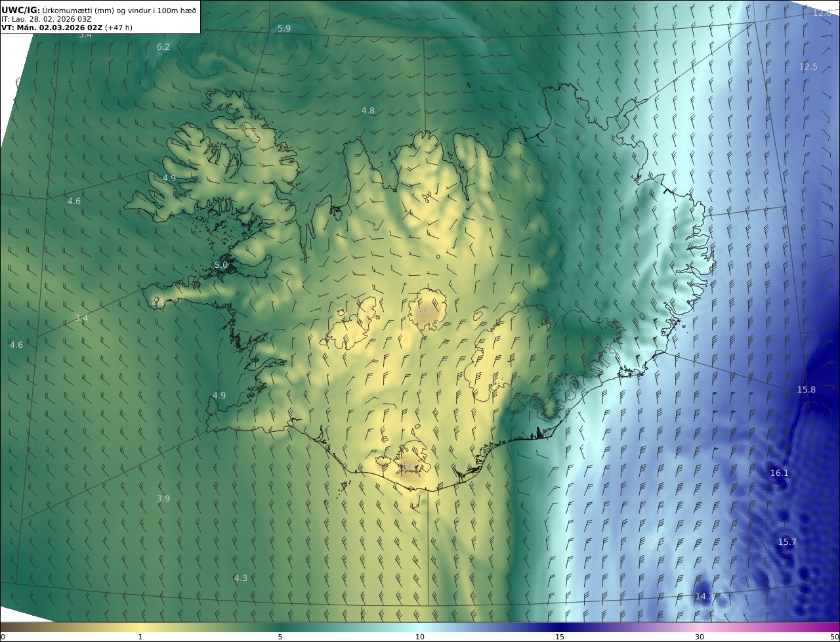Click the 'VT: Mán. 02.03.2026 02Z (+47 h)' line
Image resolution: width=840 pixels, height=642 pixels.
pyautogui.click(x=67, y=28)
